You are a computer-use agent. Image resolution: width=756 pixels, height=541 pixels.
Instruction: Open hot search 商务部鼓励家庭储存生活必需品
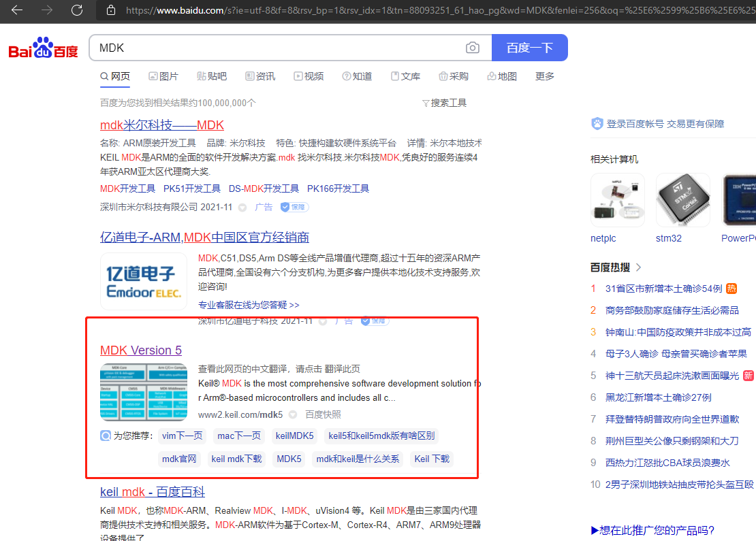point(672,310)
